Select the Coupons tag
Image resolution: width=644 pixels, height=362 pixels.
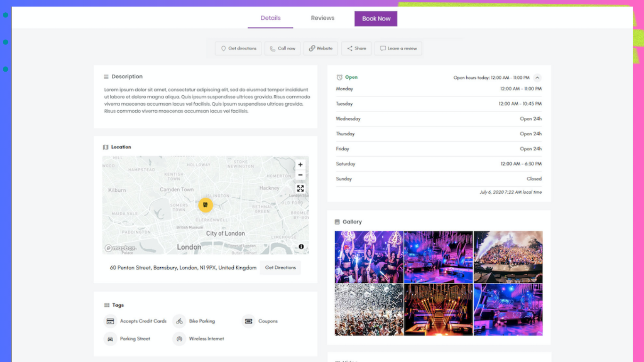(x=260, y=321)
